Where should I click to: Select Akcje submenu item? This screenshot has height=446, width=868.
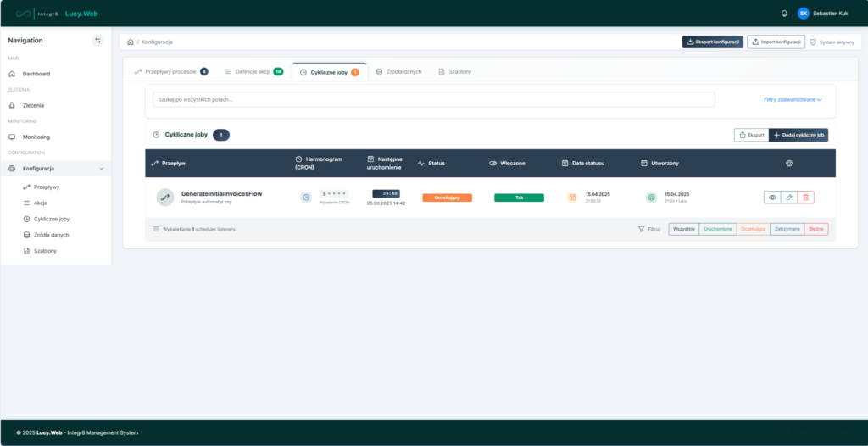pos(41,203)
